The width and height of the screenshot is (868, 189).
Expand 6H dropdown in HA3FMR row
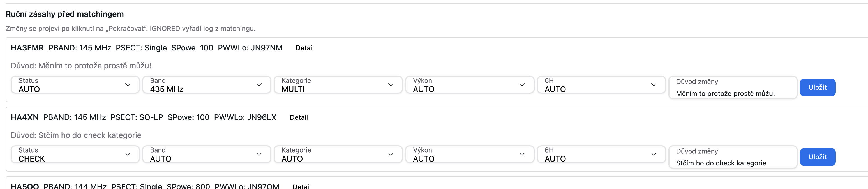pyautogui.click(x=601, y=85)
